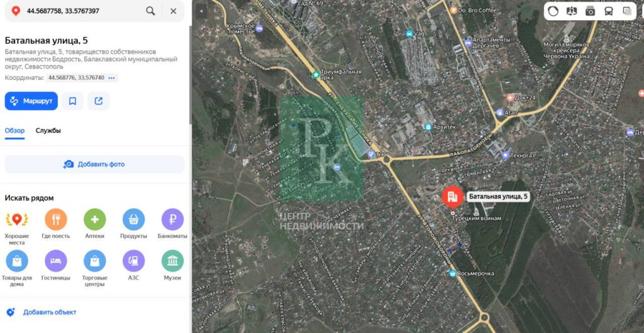Click the coordinates search input field
The height and width of the screenshot is (333, 644).
coord(82,11)
